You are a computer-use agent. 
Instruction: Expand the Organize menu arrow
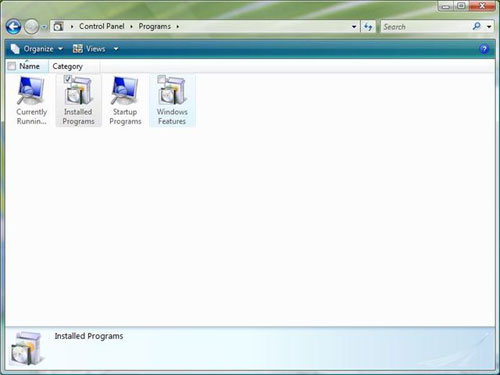point(60,49)
